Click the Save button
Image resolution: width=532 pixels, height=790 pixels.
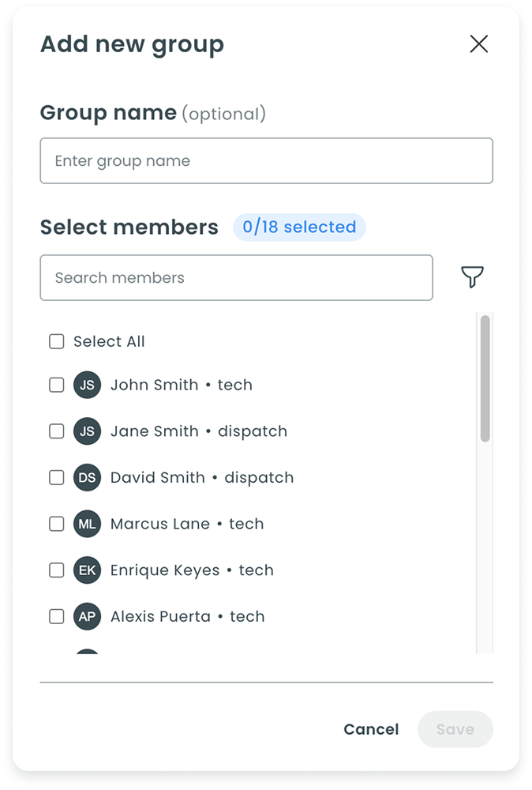coord(455,729)
